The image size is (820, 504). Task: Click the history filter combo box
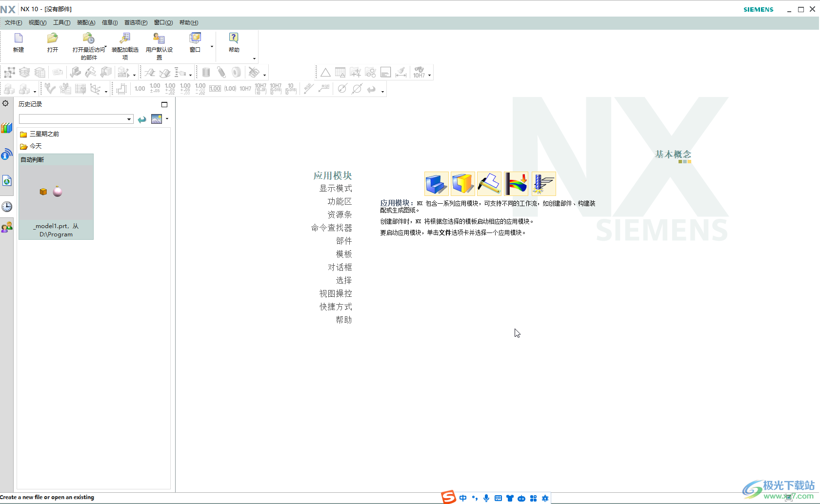click(x=76, y=119)
